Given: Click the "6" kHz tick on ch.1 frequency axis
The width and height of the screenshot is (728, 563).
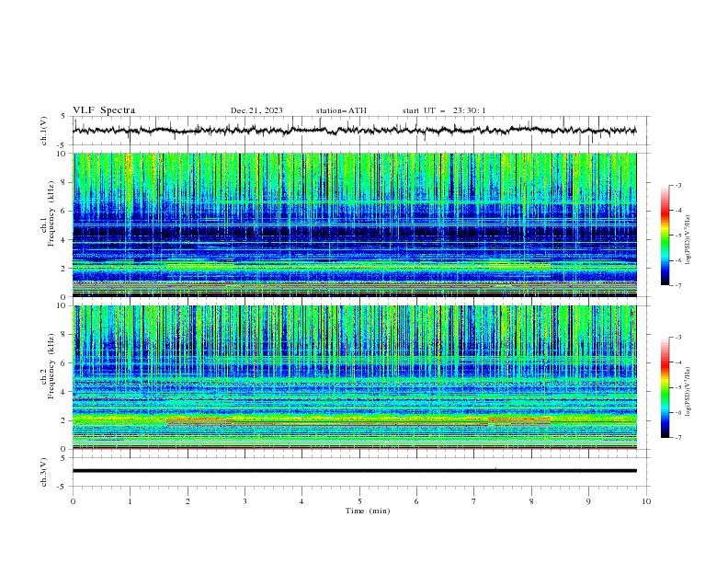Looking at the screenshot, I should 64,211.
